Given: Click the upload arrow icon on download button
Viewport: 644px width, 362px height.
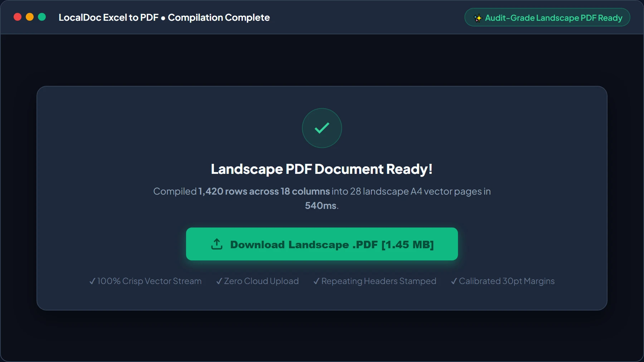Looking at the screenshot, I should (217, 244).
